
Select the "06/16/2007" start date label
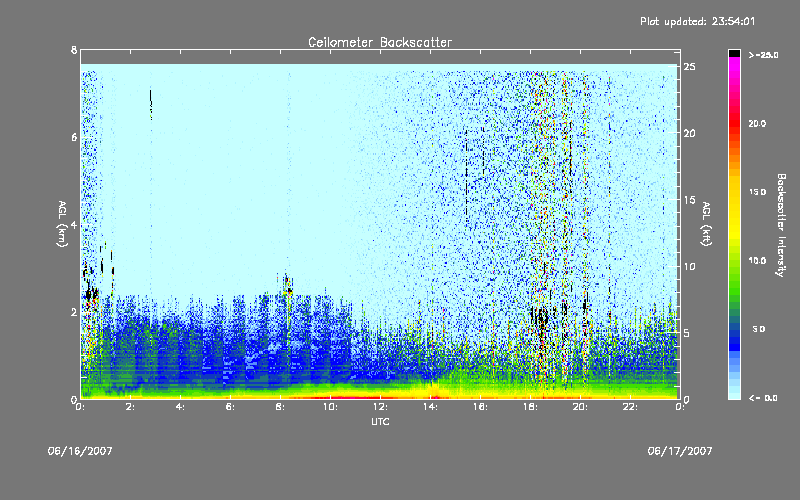click(x=80, y=451)
